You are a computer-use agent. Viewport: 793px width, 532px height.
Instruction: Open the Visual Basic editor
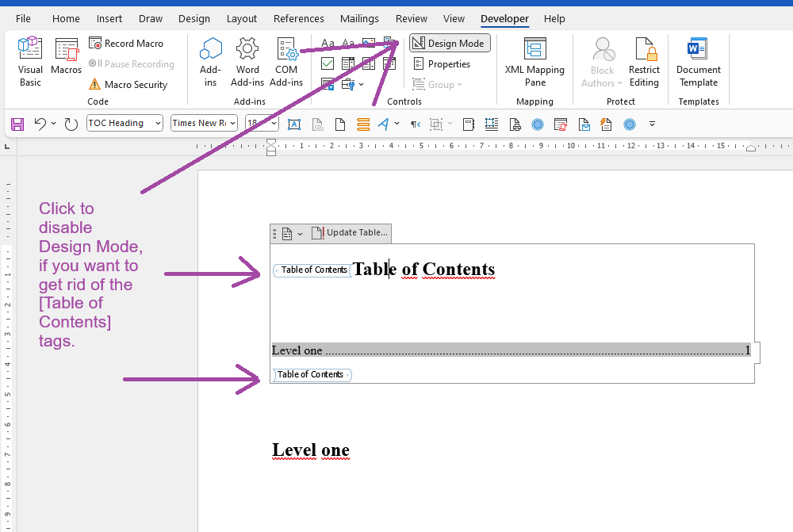[x=30, y=62]
